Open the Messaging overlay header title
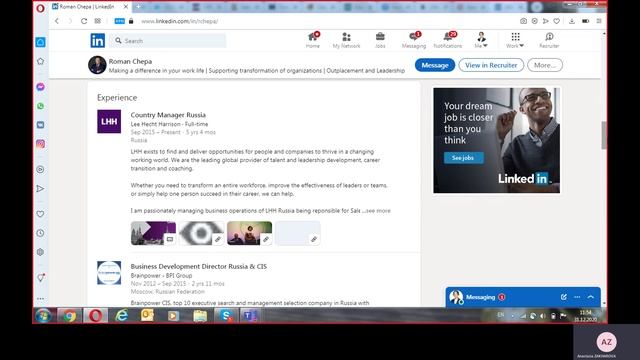 [x=480, y=297]
